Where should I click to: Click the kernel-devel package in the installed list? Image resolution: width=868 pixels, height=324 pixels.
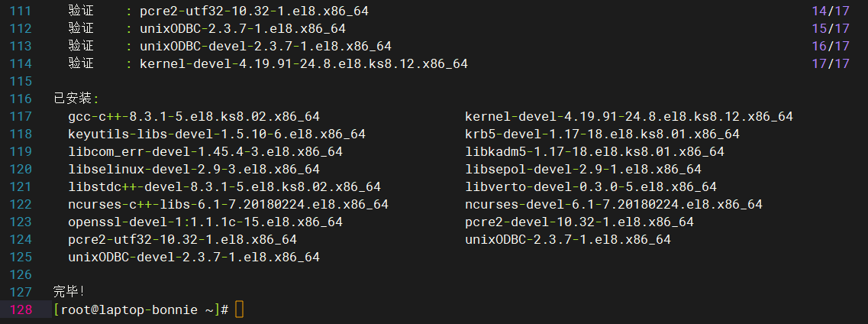click(629, 117)
